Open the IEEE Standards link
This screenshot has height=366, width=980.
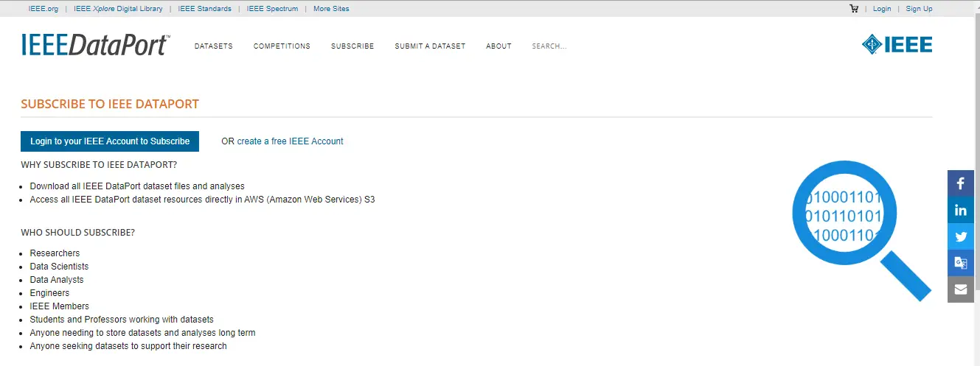(x=205, y=9)
